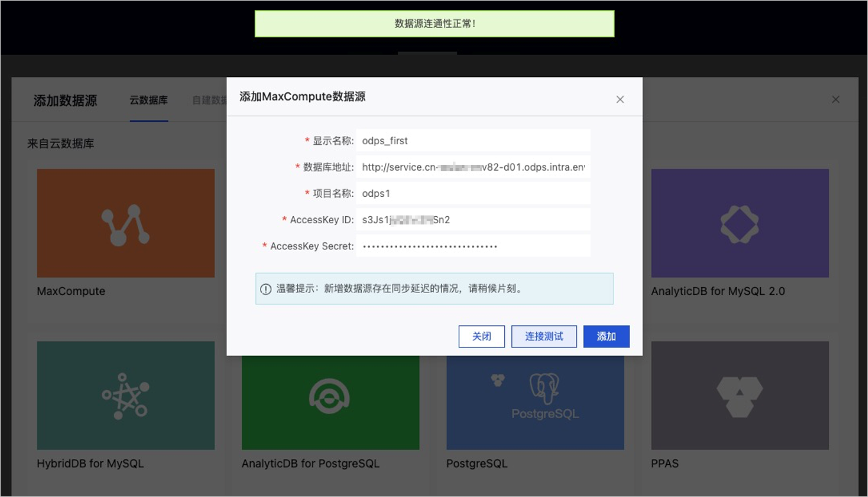Select the HybridDB for MySQL tile
The width and height of the screenshot is (868, 497).
tap(126, 395)
